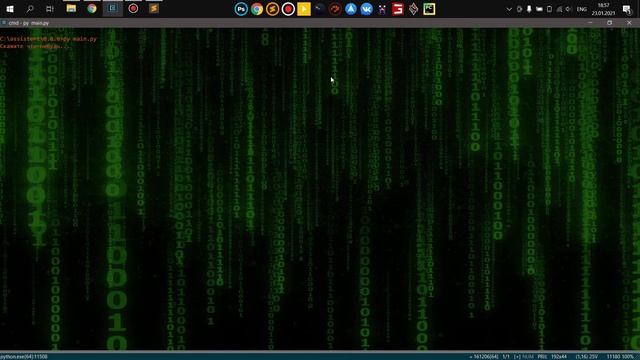Image resolution: width=640 pixels, height=360 pixels.
Task: Click the 100% zoom in status bar
Action: pos(627,357)
